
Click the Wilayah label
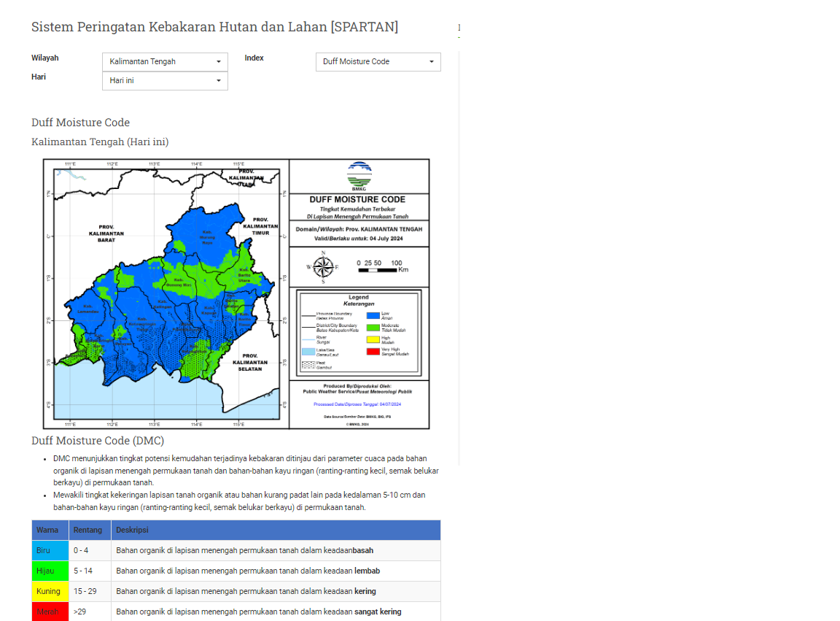click(45, 58)
